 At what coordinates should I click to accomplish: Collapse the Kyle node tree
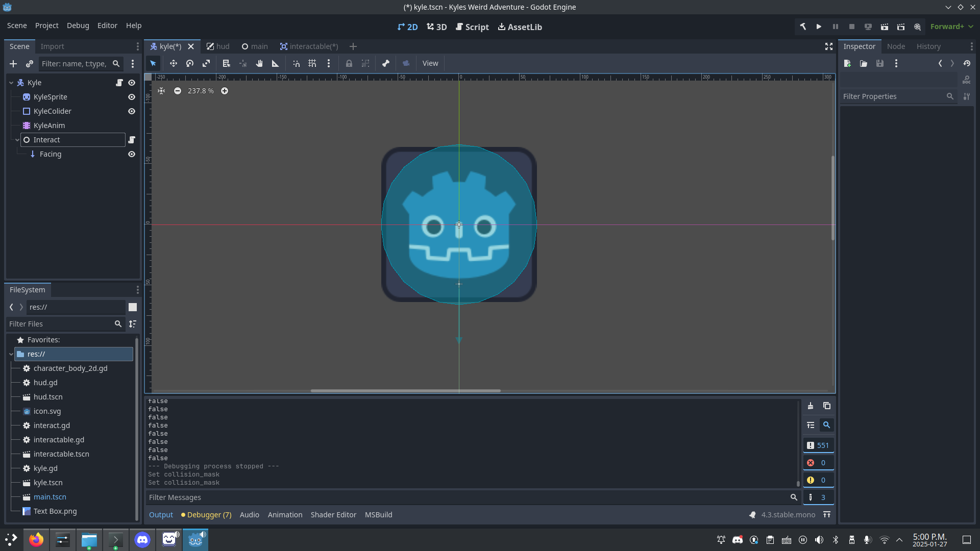tap(11, 83)
